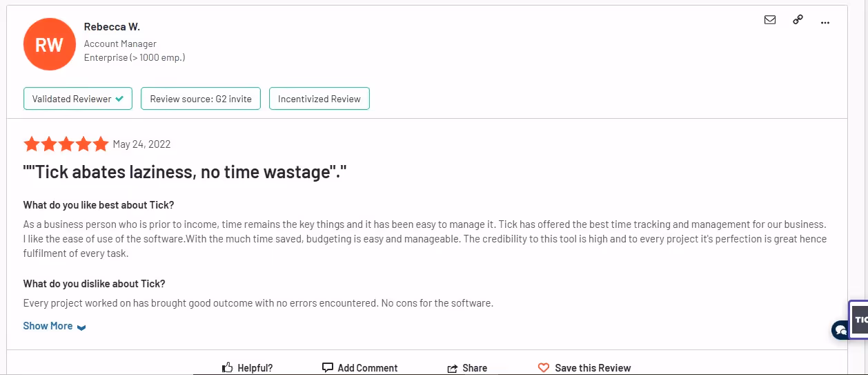Open the three-dots more options menu

(825, 22)
